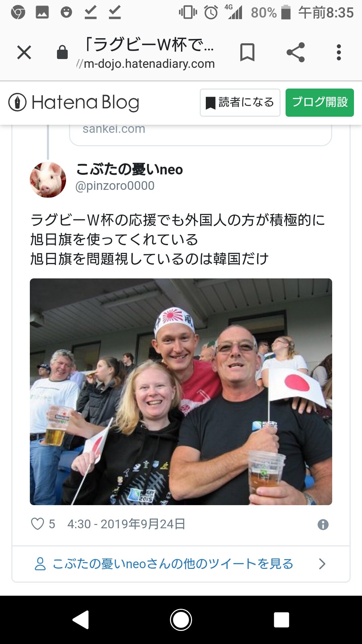This screenshot has height=644, width=362.
Task: Like the tweet with the heart icon
Action: point(38,524)
